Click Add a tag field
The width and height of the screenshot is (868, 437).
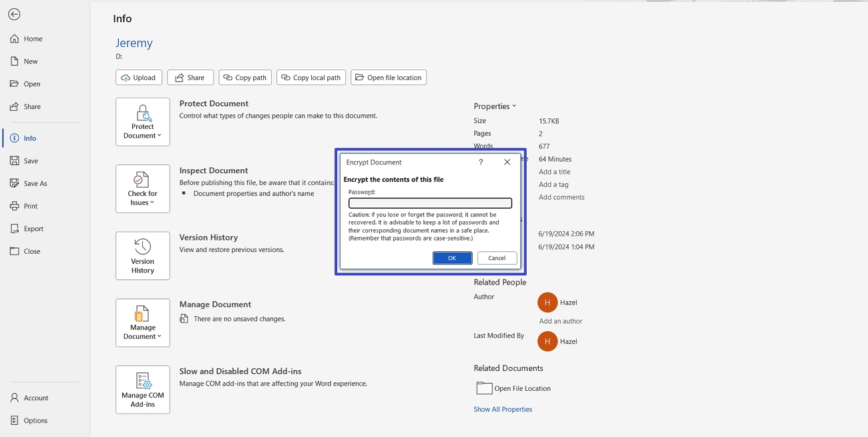pos(554,185)
